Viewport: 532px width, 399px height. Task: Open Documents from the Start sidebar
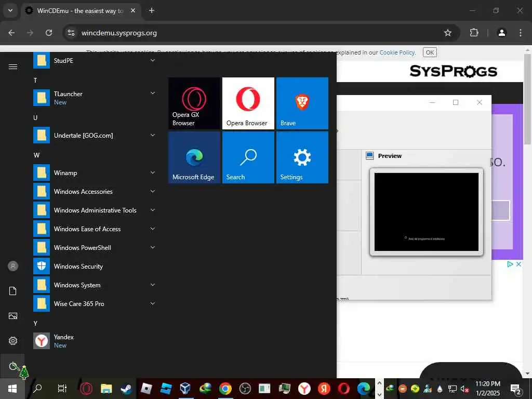pyautogui.click(x=13, y=291)
